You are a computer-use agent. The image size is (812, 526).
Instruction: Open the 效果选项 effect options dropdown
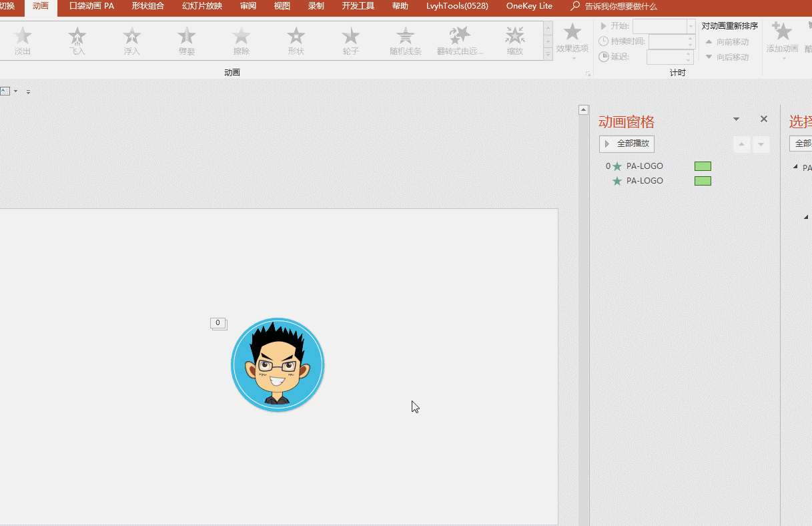[572, 41]
